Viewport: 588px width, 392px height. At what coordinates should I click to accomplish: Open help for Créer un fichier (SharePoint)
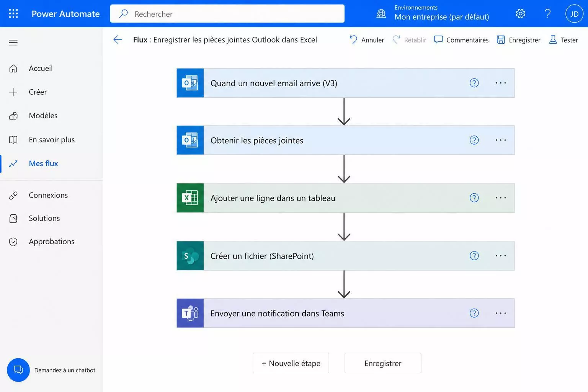474,256
